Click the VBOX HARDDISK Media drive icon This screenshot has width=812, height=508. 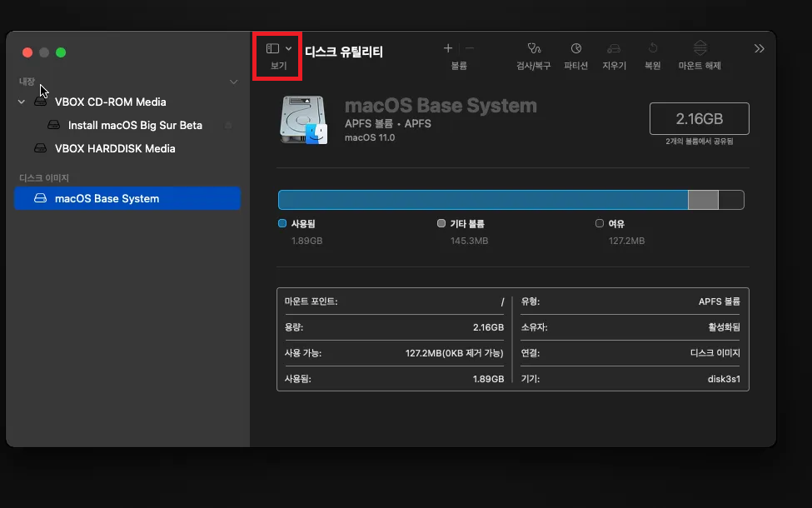coord(41,148)
